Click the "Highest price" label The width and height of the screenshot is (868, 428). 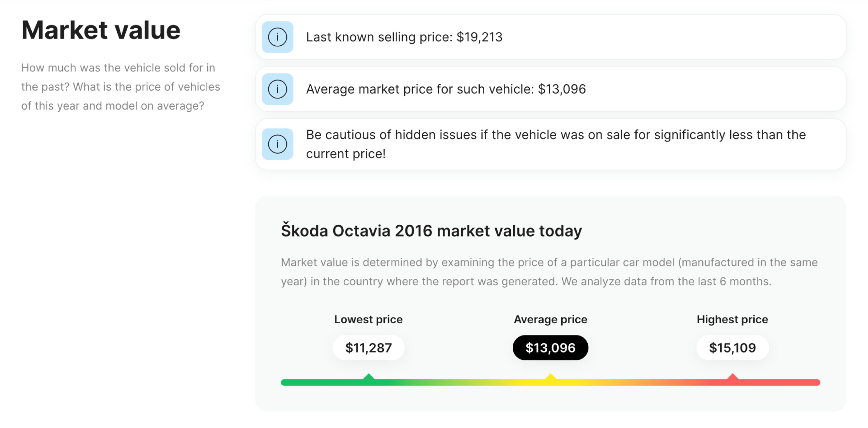(732, 319)
